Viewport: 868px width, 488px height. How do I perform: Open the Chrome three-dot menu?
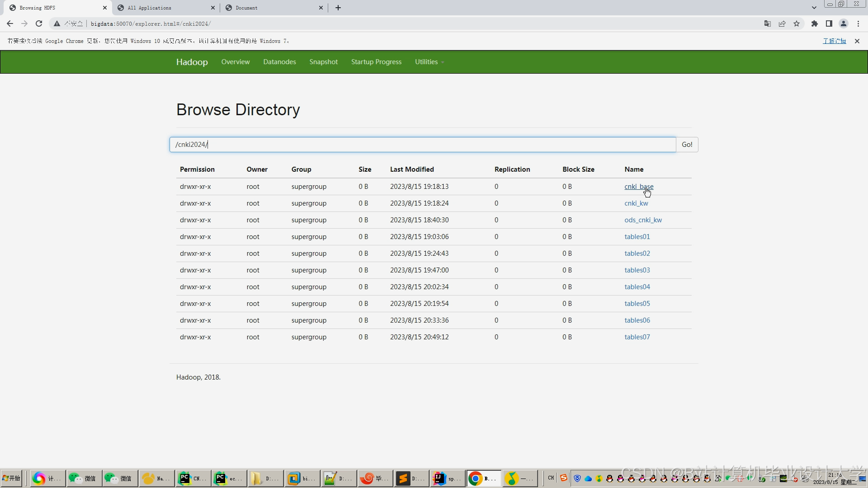(x=858, y=23)
